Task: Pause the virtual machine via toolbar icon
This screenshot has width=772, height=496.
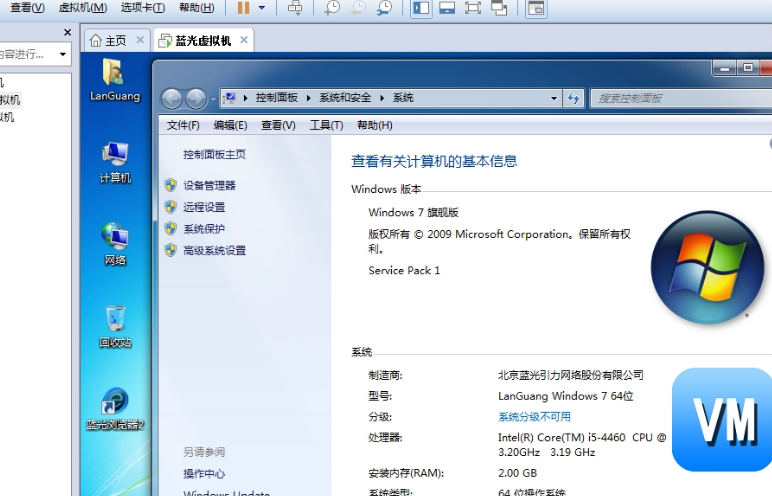Action: point(244,7)
